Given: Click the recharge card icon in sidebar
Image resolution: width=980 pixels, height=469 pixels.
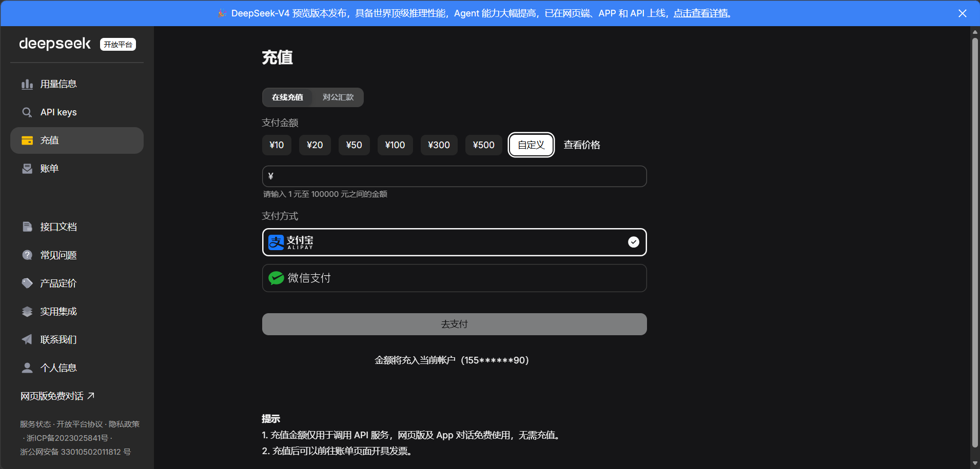Looking at the screenshot, I should 27,140.
